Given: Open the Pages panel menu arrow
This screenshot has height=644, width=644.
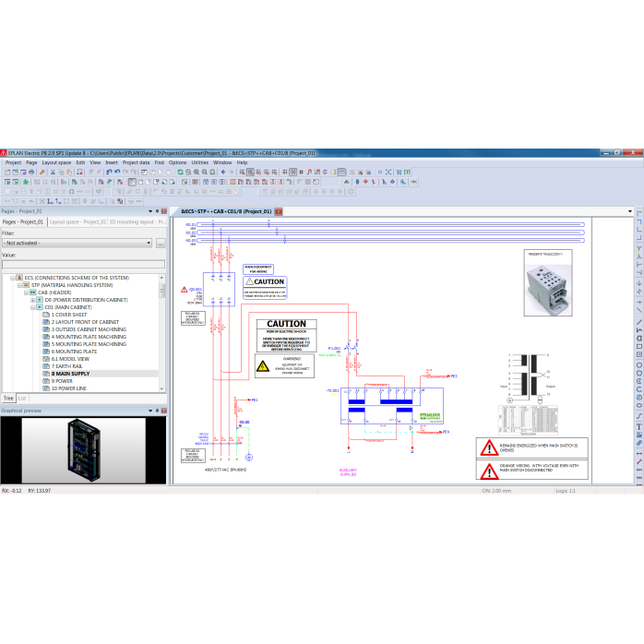Looking at the screenshot, I should [x=150, y=211].
